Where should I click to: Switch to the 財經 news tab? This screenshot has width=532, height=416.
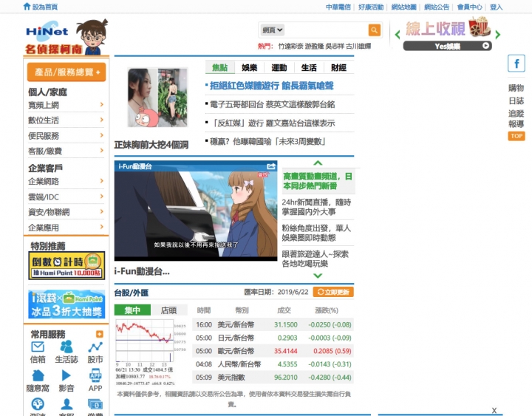[x=338, y=67]
